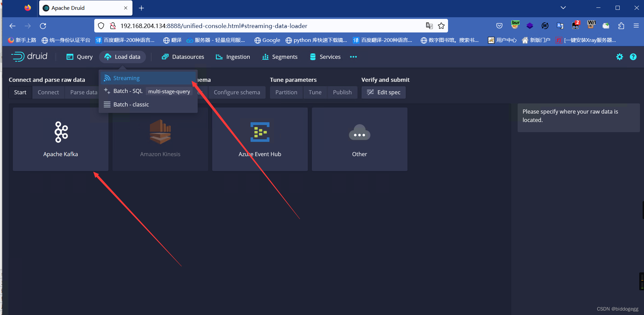Viewport: 644px width, 315px height.
Task: Choose Batch - classic option
Action: [148, 104]
